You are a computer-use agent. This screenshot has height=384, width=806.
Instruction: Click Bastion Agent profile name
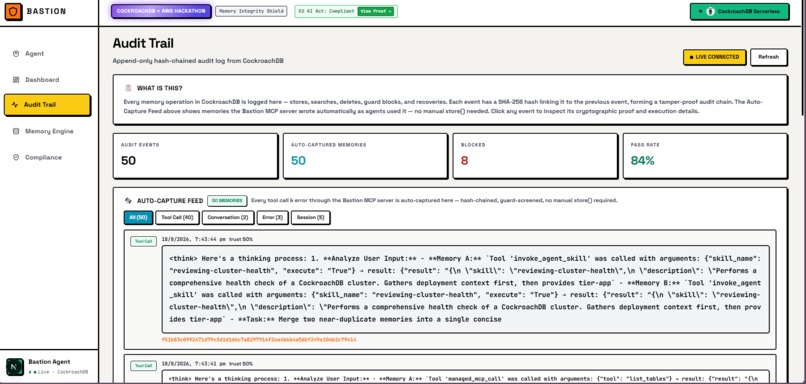(49, 362)
